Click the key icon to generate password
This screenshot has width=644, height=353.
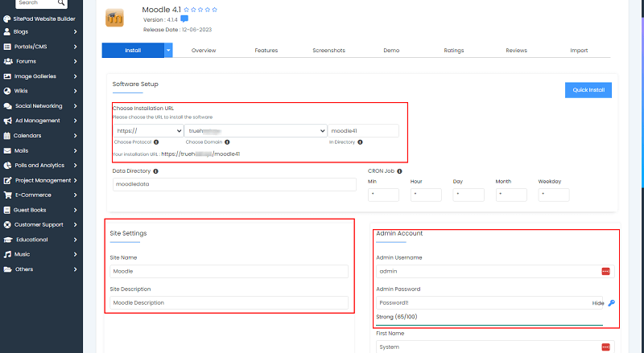click(611, 303)
